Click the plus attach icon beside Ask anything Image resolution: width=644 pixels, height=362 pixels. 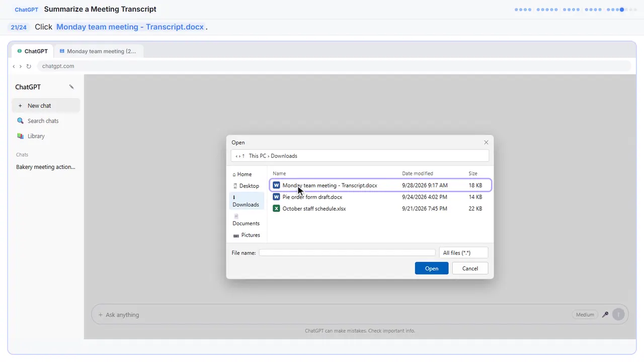100,315
